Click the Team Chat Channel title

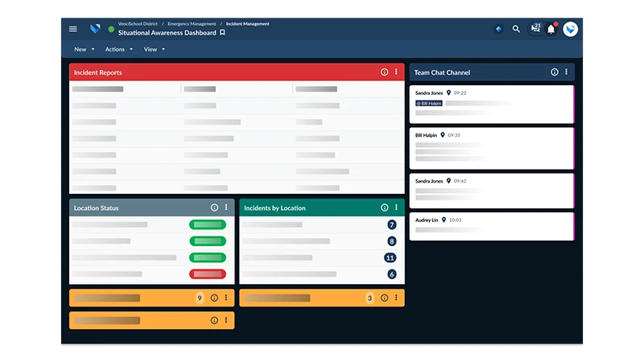tap(442, 72)
